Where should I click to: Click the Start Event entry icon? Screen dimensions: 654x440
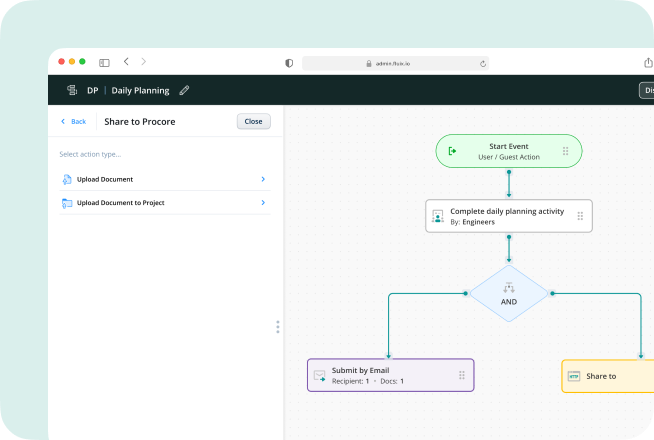click(x=453, y=151)
